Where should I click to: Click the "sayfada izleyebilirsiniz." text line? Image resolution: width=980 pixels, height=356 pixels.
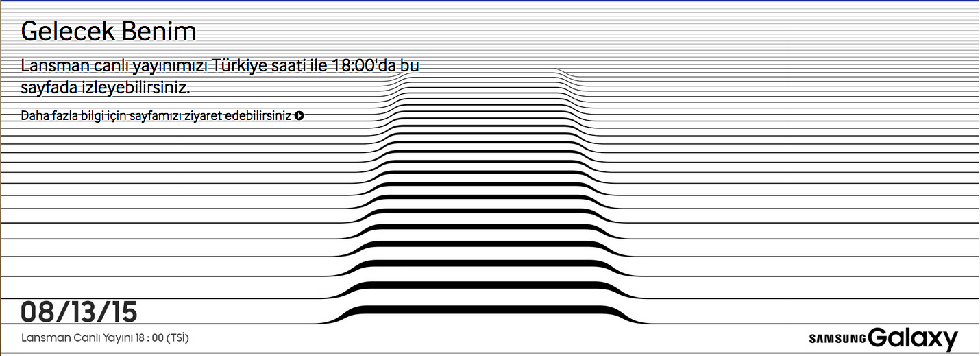105,88
